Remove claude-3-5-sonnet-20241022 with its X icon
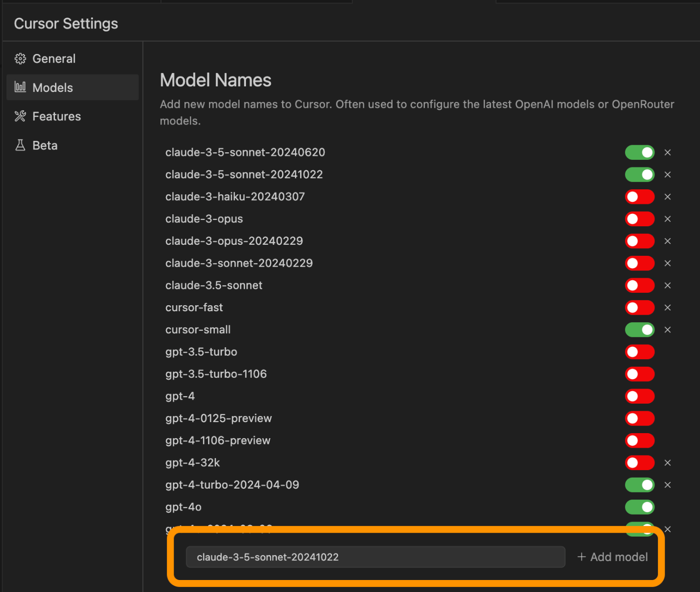 click(667, 174)
